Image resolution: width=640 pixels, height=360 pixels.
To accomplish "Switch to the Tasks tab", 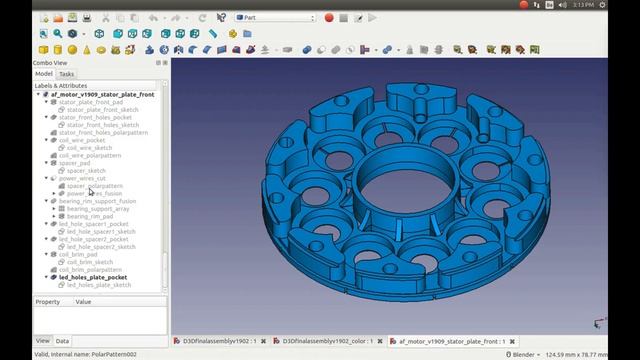I will 67,74.
